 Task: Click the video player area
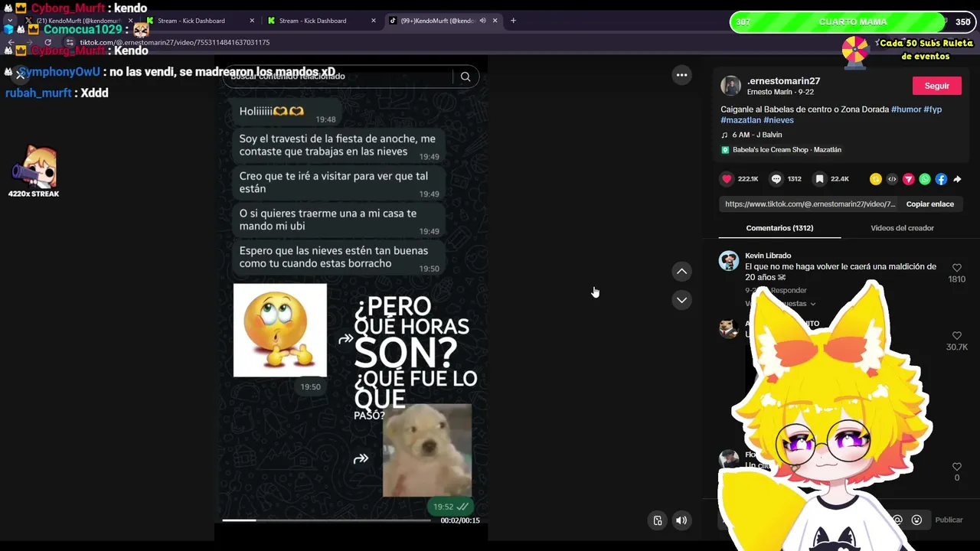[x=351, y=298]
